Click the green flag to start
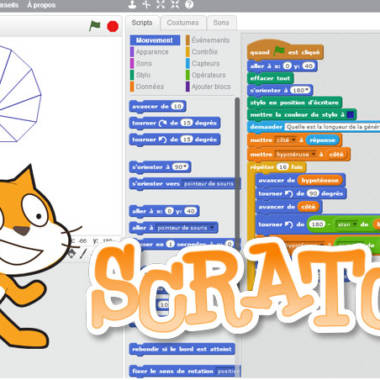Viewport: 380px width, 380px height. [95, 26]
